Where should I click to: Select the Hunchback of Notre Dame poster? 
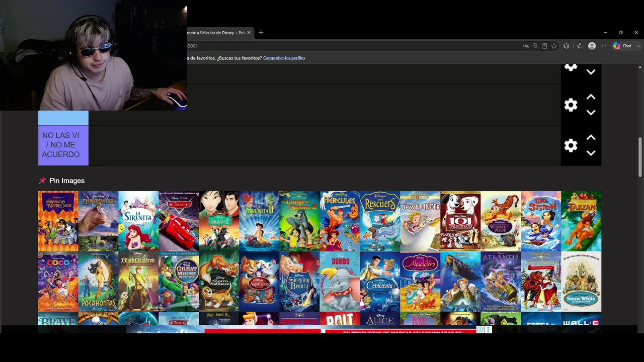pos(58,221)
